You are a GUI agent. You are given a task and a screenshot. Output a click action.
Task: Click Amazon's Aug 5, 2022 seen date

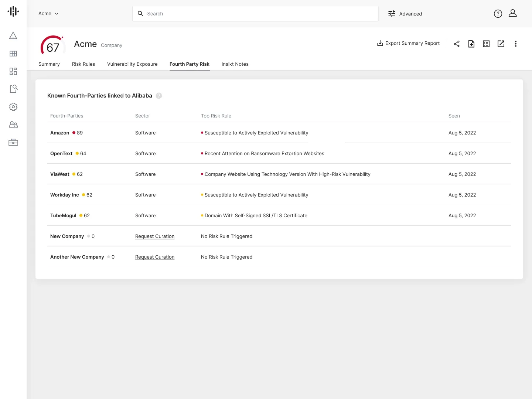tap(462, 133)
